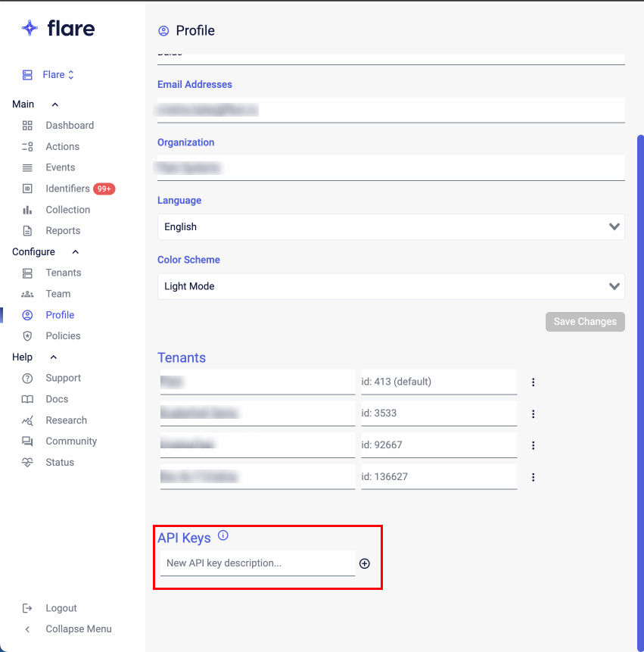Collapse the Configure section
This screenshot has height=652, width=644.
coord(75,252)
